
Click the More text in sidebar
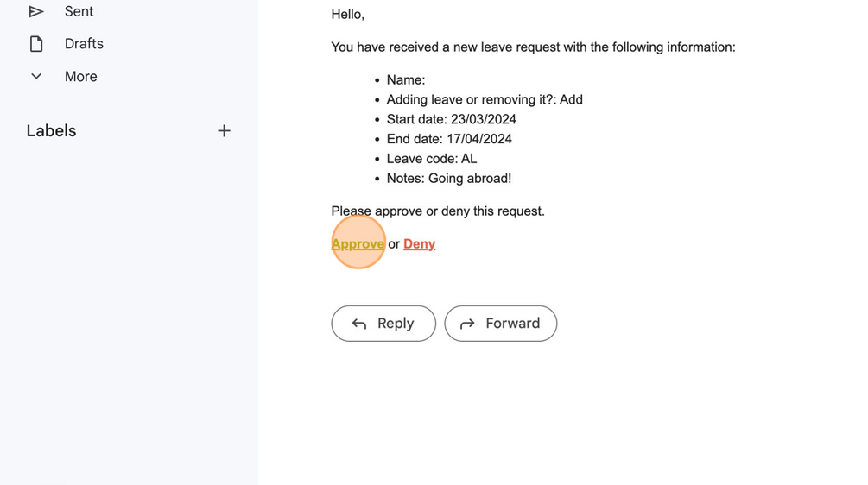click(x=80, y=77)
